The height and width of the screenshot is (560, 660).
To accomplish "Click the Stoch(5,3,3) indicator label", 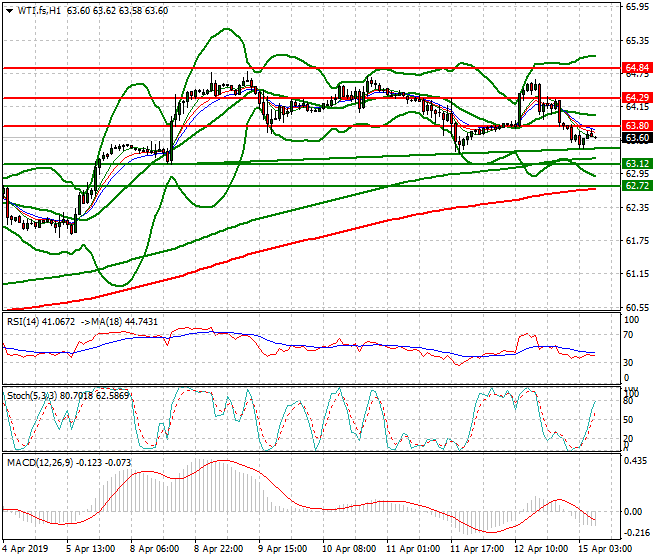I will click(34, 396).
